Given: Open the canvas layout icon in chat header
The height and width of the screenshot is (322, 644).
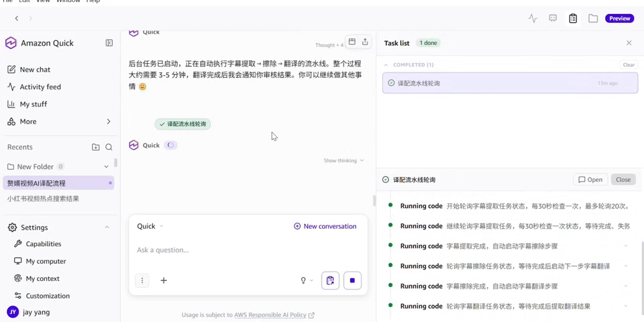Looking at the screenshot, I should 352,42.
